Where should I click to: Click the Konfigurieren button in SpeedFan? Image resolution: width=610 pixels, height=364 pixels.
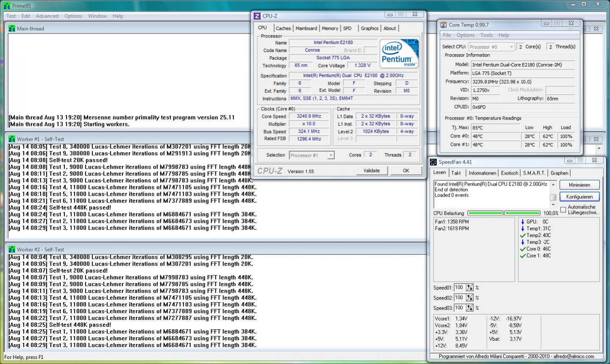point(579,197)
